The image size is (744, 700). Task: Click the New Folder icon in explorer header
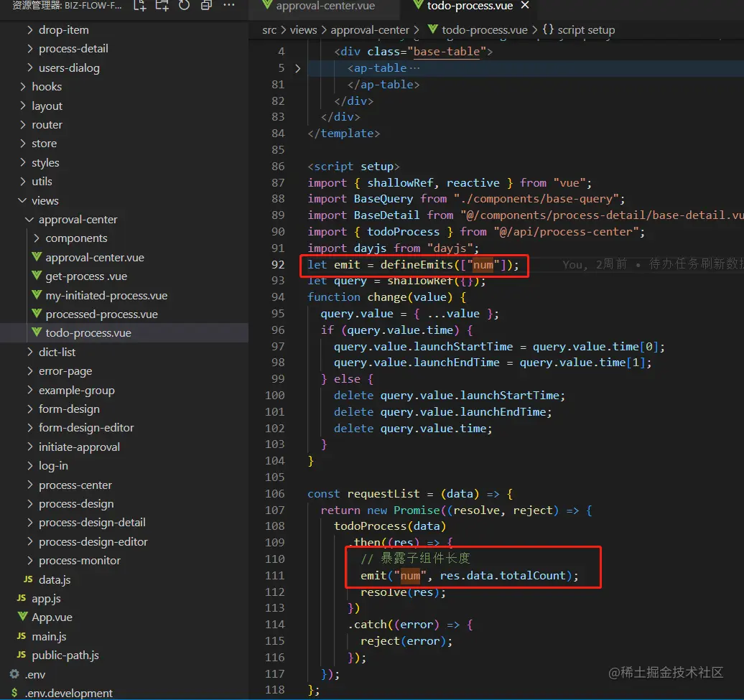[x=162, y=6]
